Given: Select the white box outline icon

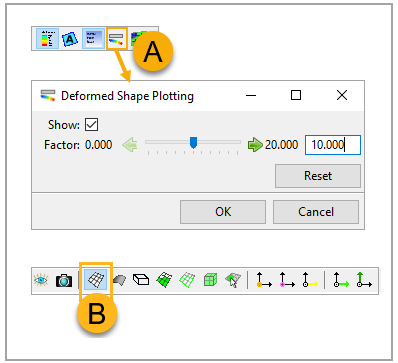Looking at the screenshot, I should tap(141, 280).
